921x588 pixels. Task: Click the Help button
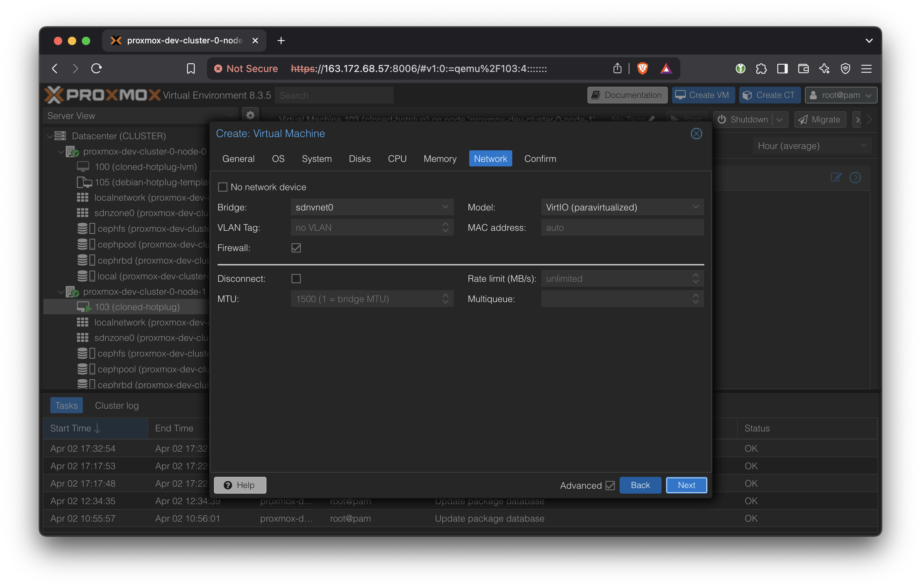pos(240,485)
